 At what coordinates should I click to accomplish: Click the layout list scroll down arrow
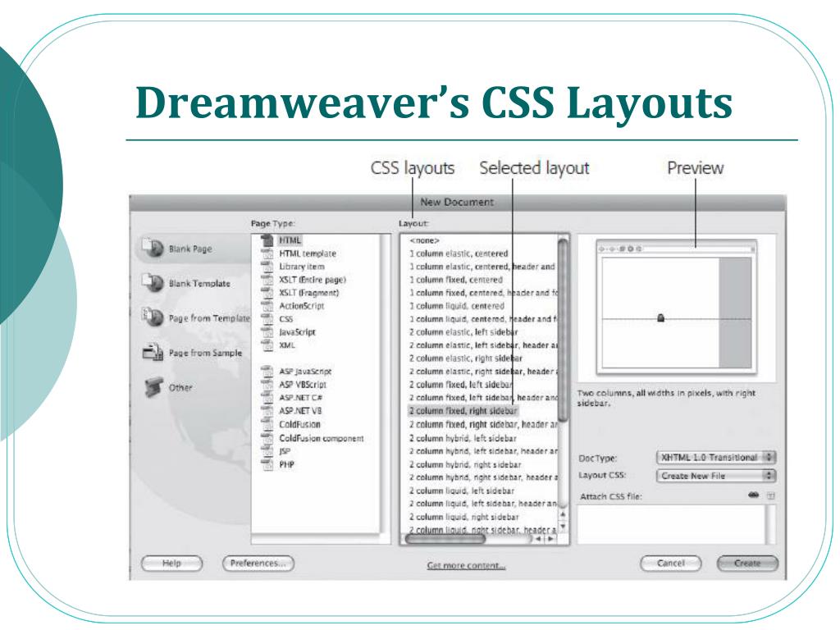(563, 527)
